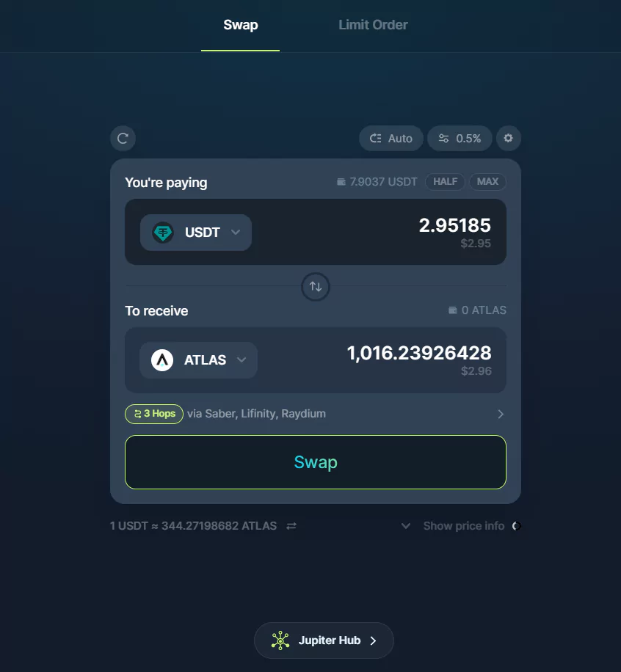Switch to the Limit Order tab
The height and width of the screenshot is (672, 621).
373,25
